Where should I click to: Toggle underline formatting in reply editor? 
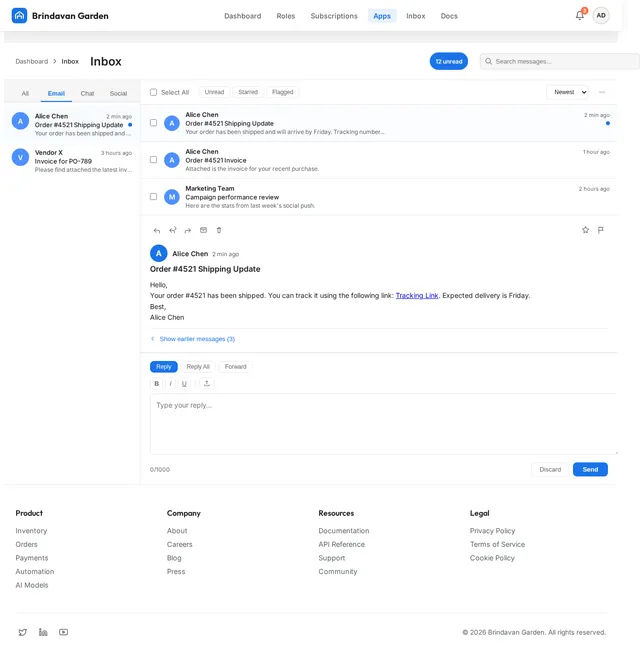(184, 383)
